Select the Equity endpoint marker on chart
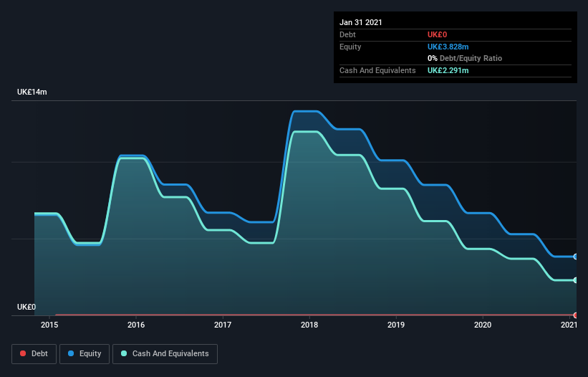Image resolution: width=588 pixels, height=377 pixels. [576, 257]
